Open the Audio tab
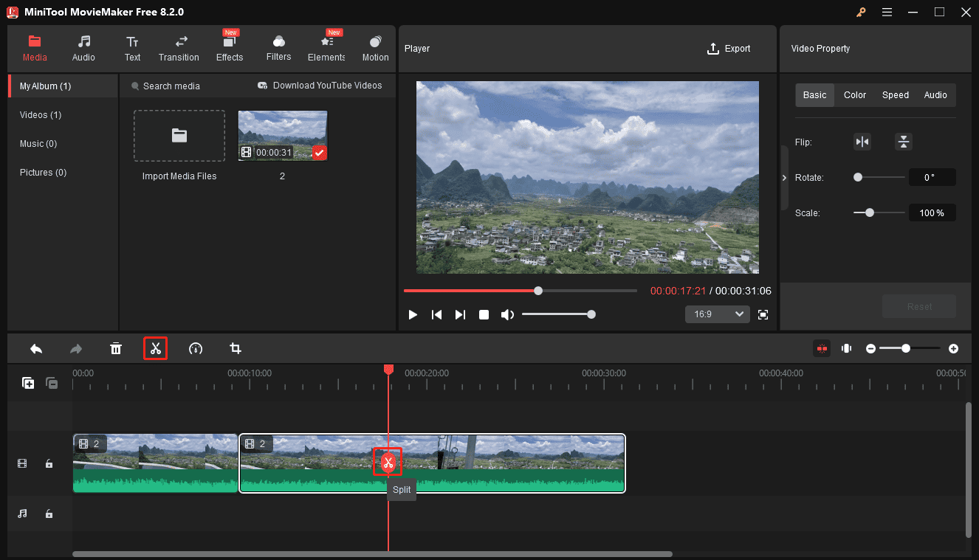The height and width of the screenshot is (560, 979). (83, 48)
